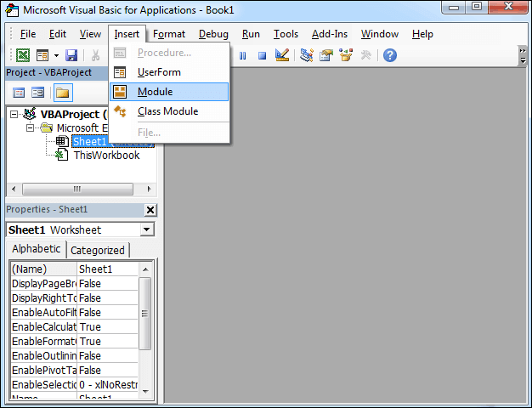The height and width of the screenshot is (408, 532).
Task: Open the View menu
Action: (90, 34)
